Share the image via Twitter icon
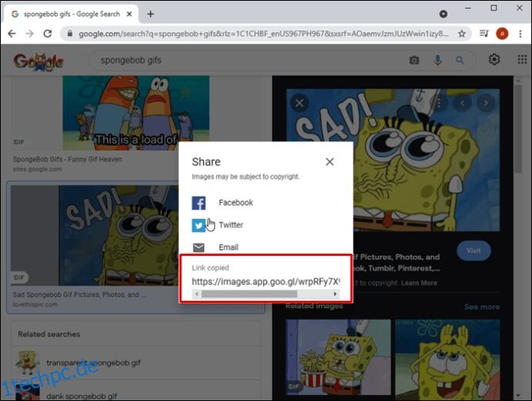Image resolution: width=532 pixels, height=401 pixels. tap(198, 225)
